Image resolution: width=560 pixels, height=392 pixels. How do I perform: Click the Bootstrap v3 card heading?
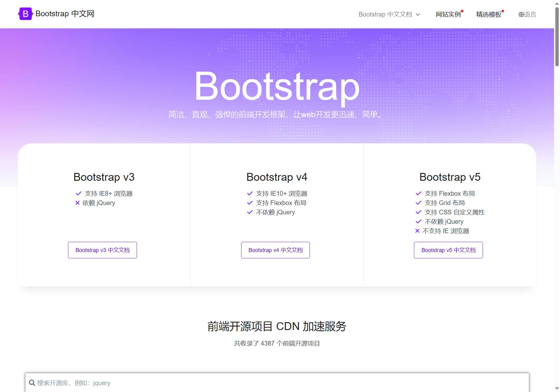[x=104, y=177]
